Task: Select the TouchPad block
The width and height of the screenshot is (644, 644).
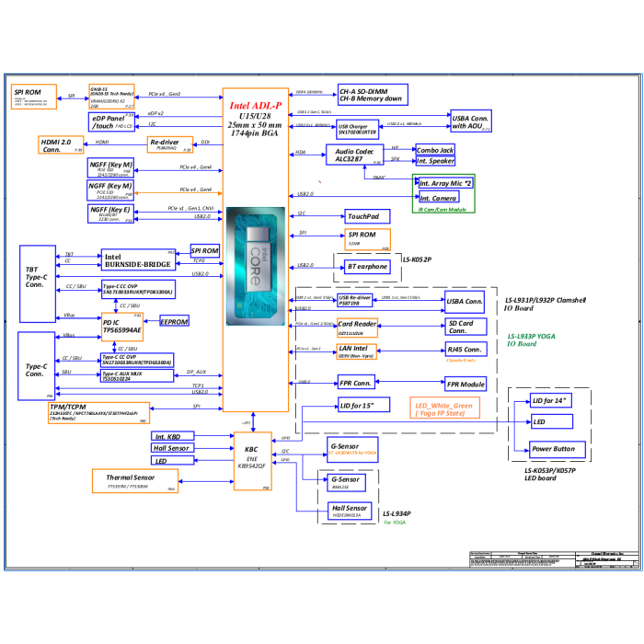Action: [367, 216]
